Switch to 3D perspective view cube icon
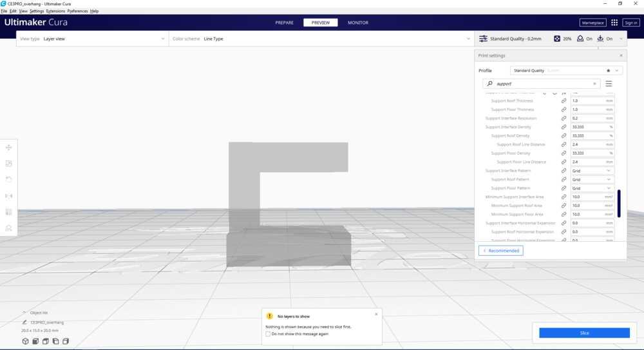This screenshot has height=350, width=644. coord(26,341)
